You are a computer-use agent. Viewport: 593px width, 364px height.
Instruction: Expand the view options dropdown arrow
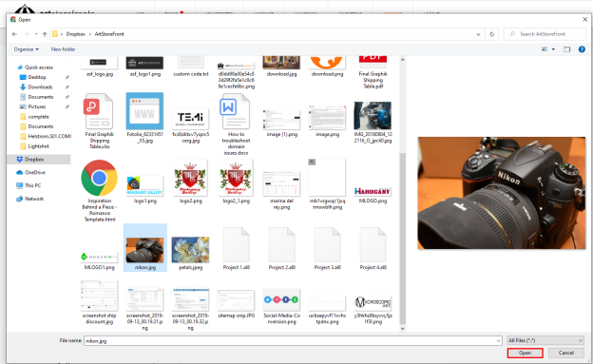(554, 49)
